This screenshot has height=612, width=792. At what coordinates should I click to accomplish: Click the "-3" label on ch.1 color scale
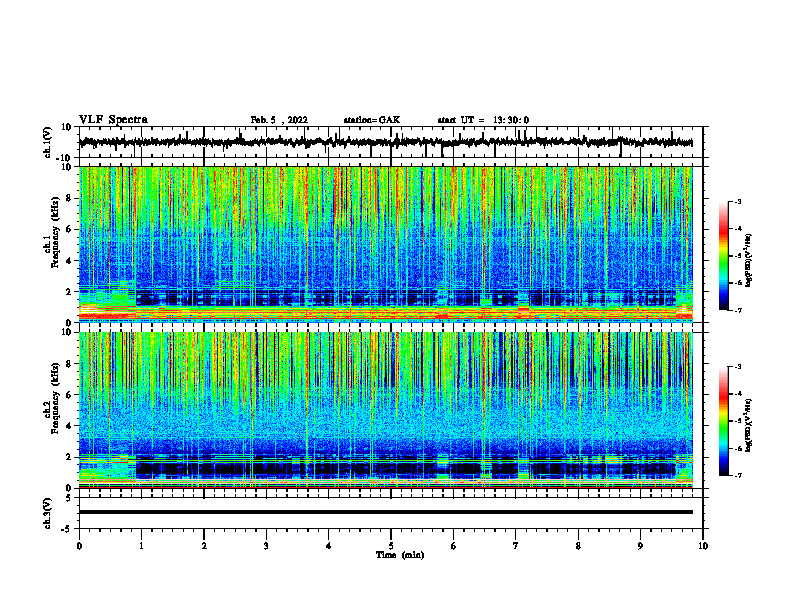click(737, 201)
